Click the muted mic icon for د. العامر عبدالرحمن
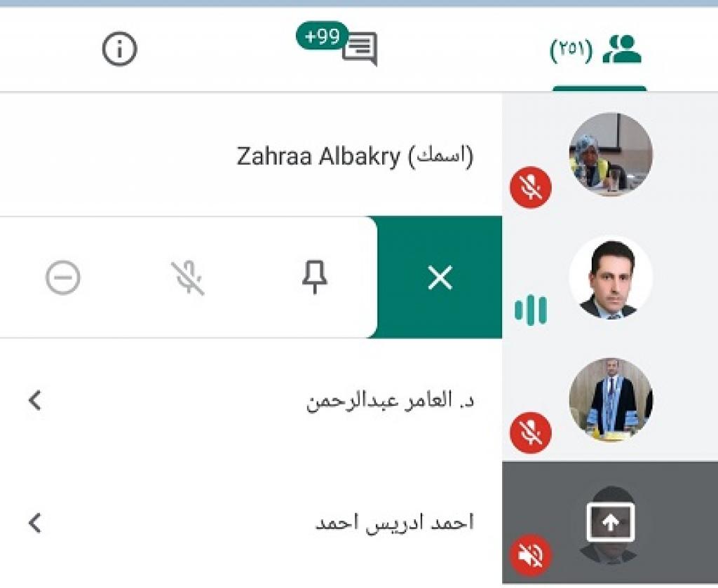 531,432
